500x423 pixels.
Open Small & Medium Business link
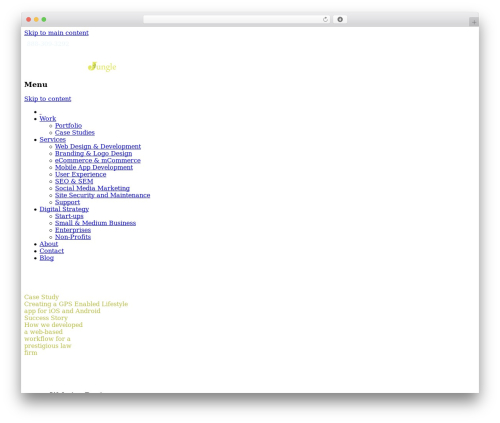click(95, 223)
